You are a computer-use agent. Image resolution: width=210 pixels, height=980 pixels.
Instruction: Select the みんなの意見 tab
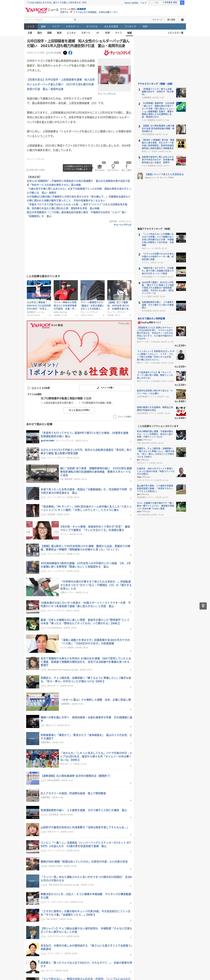pyautogui.click(x=111, y=27)
